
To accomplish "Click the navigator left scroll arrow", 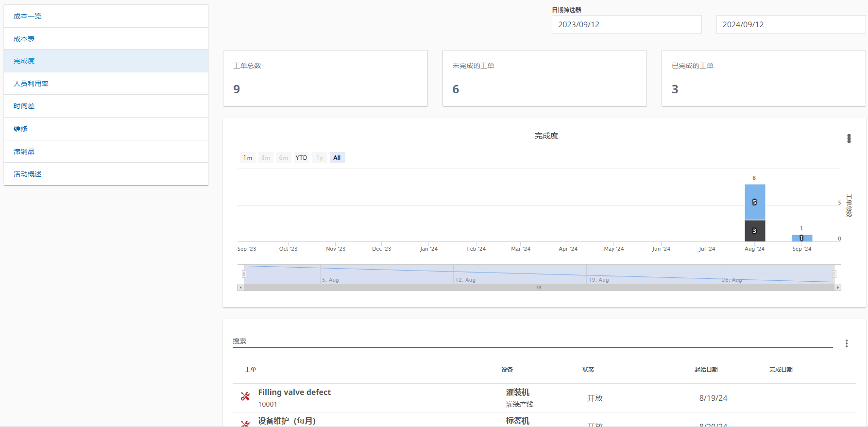I will click(x=240, y=288).
